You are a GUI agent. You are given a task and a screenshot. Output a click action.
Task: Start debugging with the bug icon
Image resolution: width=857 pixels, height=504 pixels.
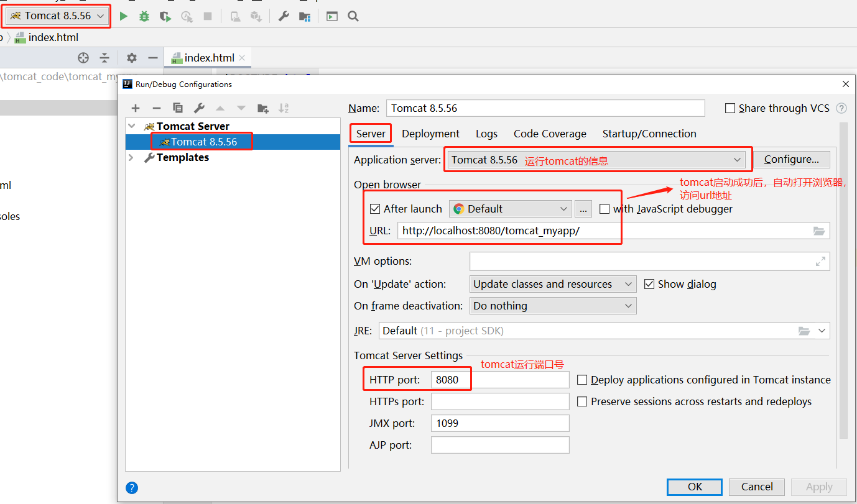(144, 16)
